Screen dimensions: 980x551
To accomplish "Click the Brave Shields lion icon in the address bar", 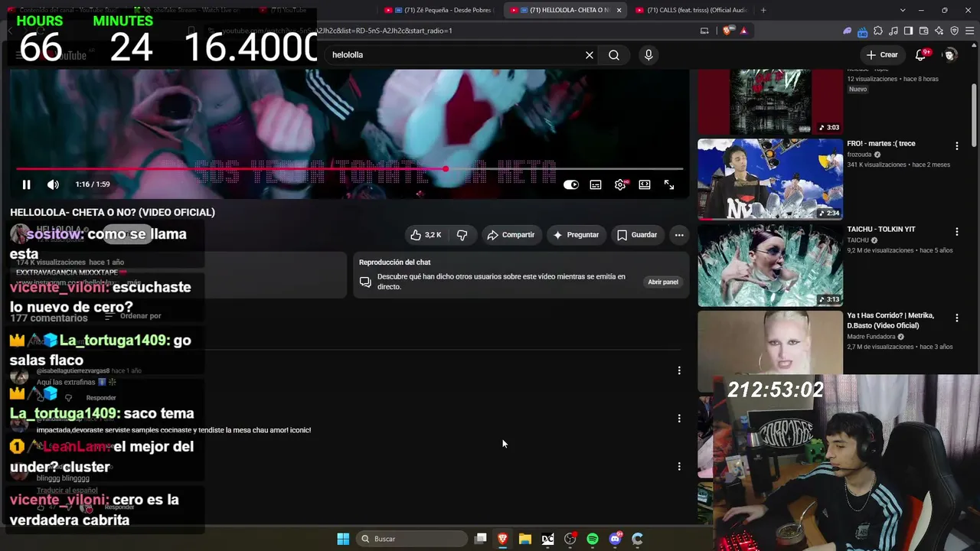I will click(727, 31).
